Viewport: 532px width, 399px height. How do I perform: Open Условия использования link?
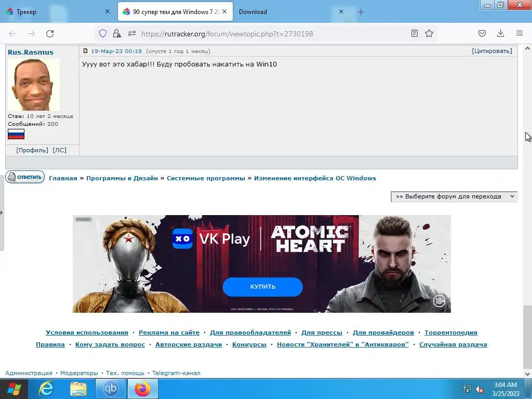click(x=87, y=332)
